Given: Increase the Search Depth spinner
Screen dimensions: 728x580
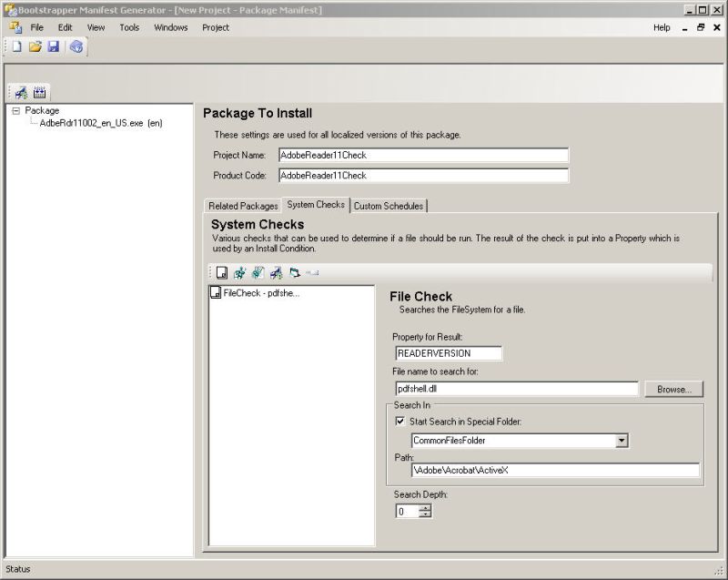Looking at the screenshot, I should click(425, 508).
